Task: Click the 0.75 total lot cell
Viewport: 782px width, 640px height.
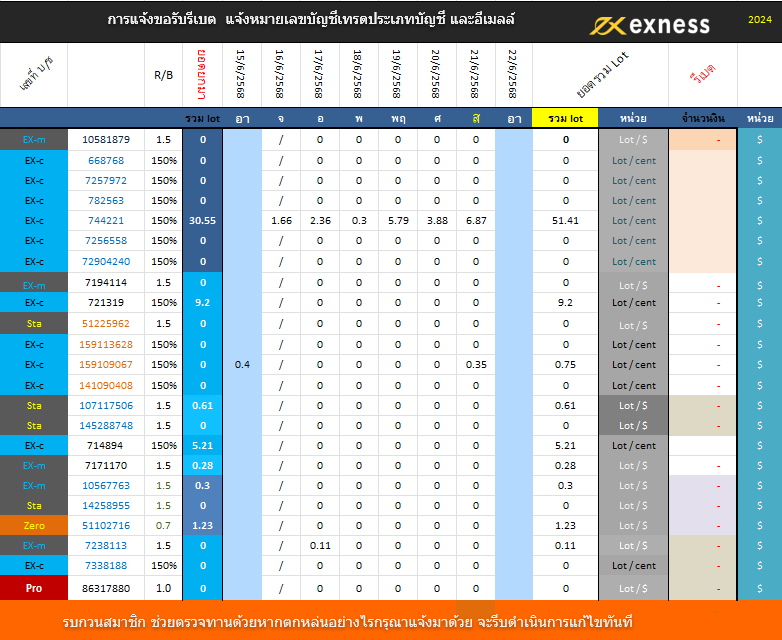Action: [565, 365]
